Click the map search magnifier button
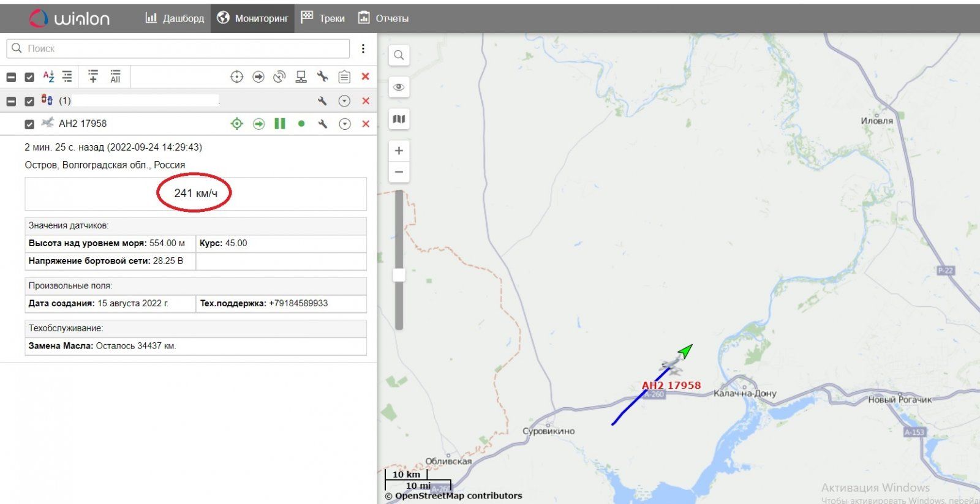980x504 pixels. point(399,55)
